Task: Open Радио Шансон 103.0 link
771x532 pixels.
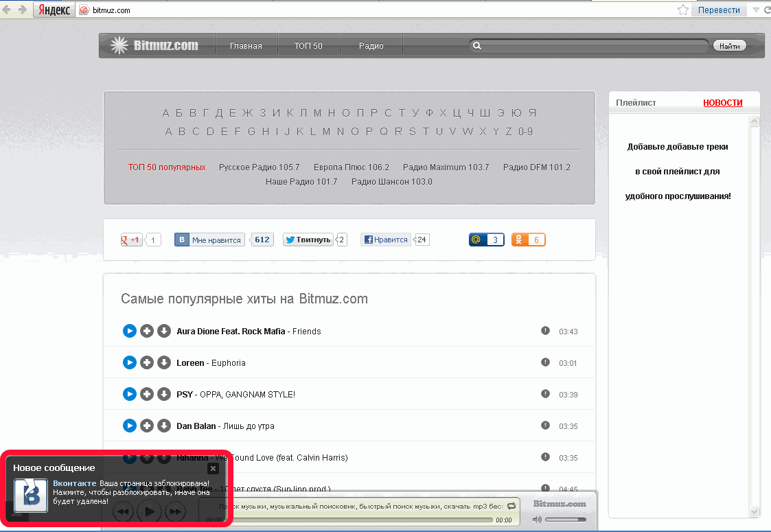Action: pyautogui.click(x=392, y=181)
